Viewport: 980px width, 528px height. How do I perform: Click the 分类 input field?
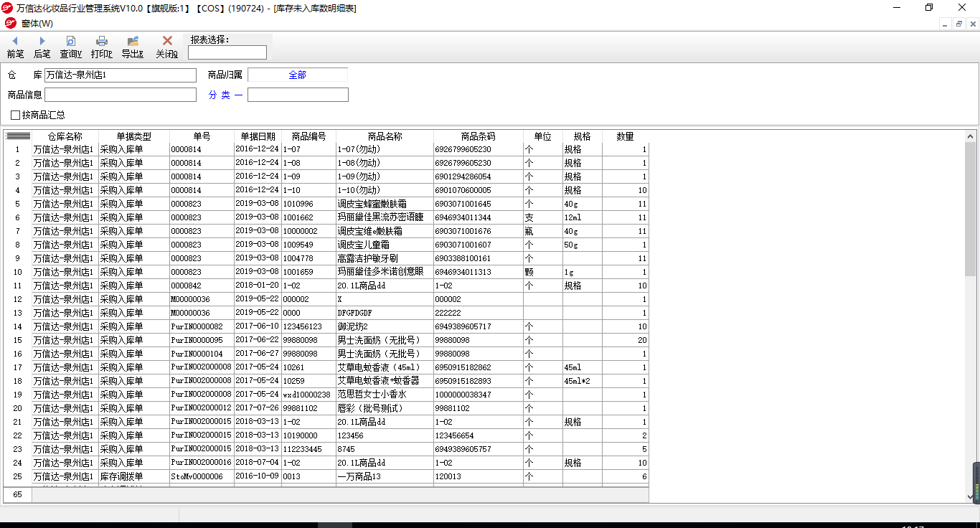298,95
